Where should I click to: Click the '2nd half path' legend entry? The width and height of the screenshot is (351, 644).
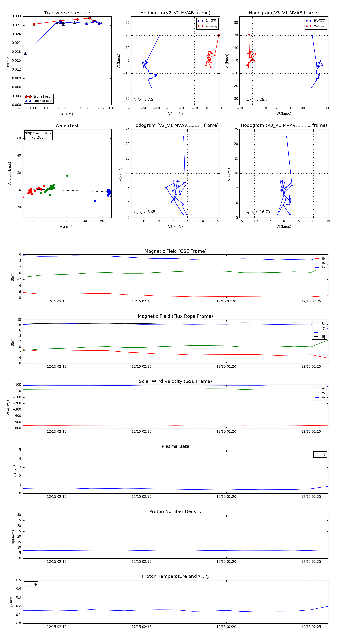39,101
